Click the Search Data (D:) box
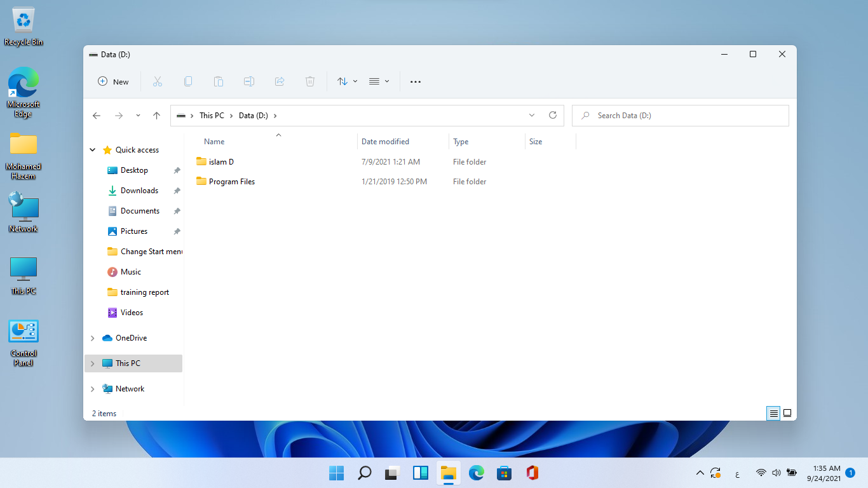The image size is (868, 488). point(681,116)
